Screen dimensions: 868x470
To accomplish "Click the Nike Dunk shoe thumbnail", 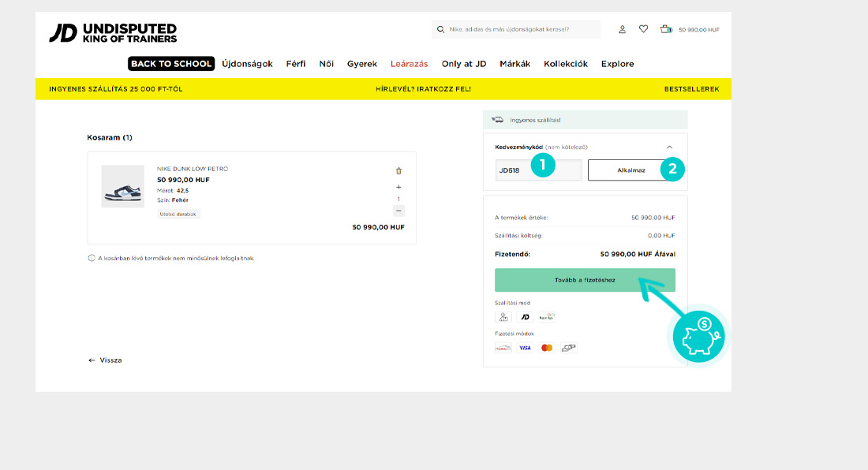I will 123,186.
